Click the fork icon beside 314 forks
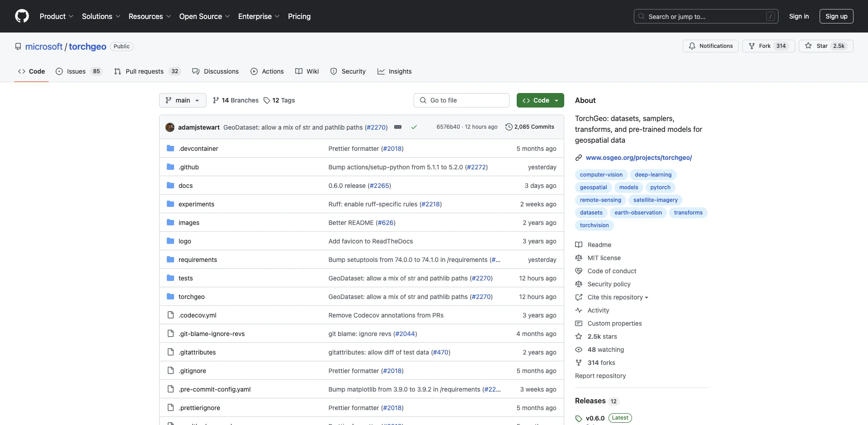 579,363
